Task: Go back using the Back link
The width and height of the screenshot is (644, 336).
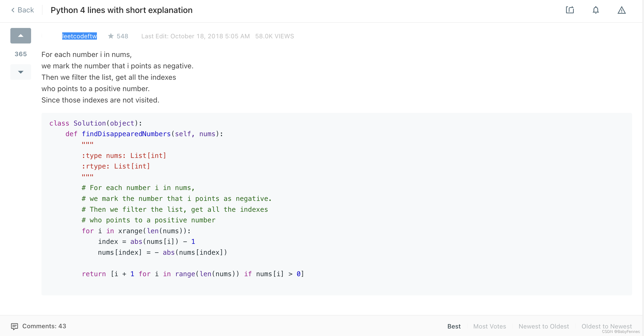Action: pyautogui.click(x=26, y=10)
